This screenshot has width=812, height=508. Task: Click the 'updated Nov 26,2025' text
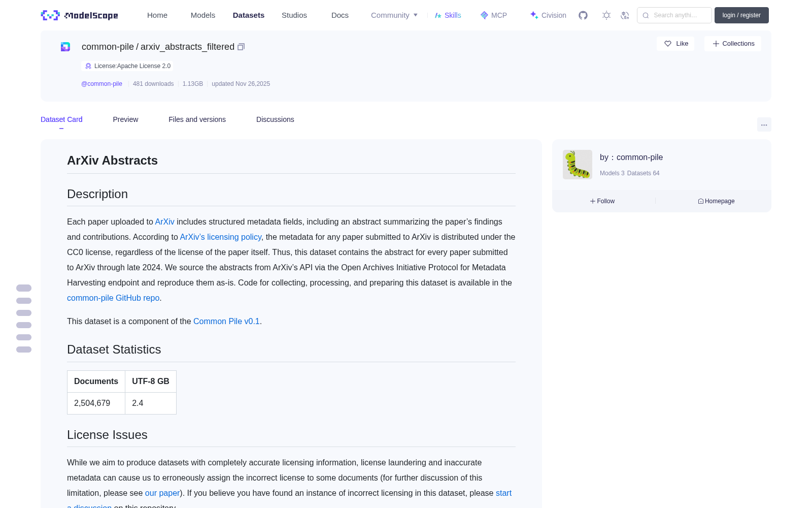tap(241, 84)
